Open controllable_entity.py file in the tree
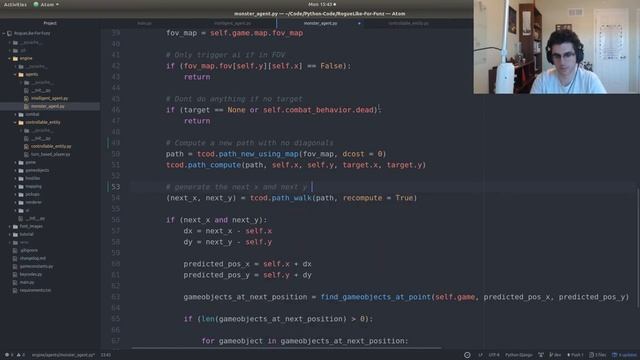Viewport: 640px width, 360px height. pyautogui.click(x=51, y=146)
